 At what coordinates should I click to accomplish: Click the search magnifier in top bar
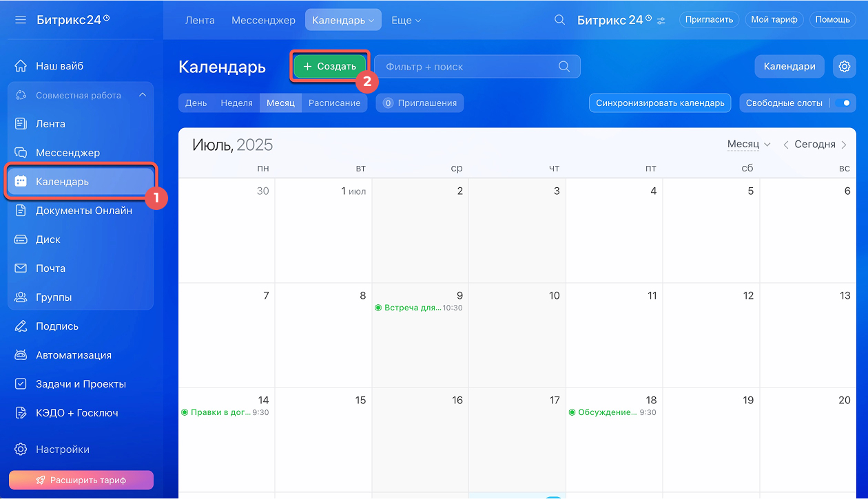[560, 20]
